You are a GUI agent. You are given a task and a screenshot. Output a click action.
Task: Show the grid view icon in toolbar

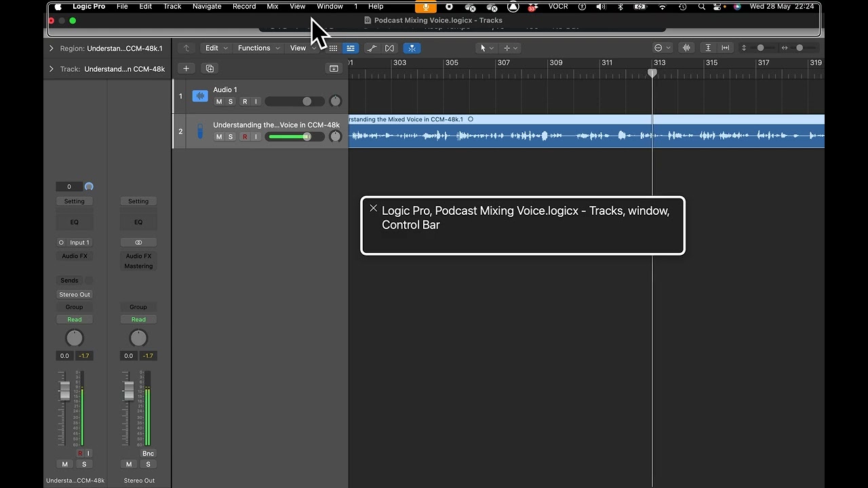pyautogui.click(x=333, y=48)
